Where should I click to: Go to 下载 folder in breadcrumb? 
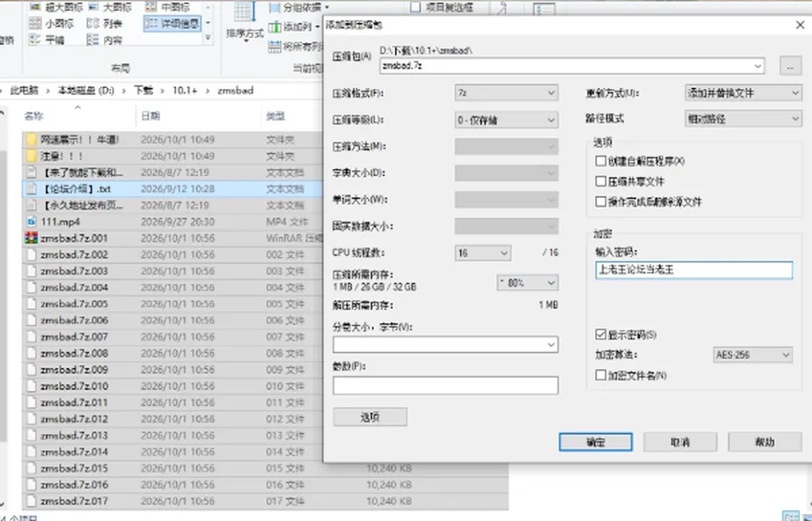pyautogui.click(x=144, y=90)
